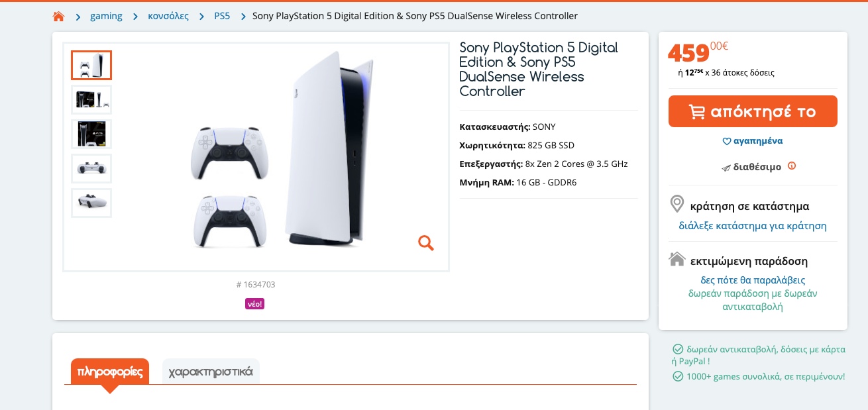
Task: Open the PS5 breadcrumb category
Action: tap(222, 16)
